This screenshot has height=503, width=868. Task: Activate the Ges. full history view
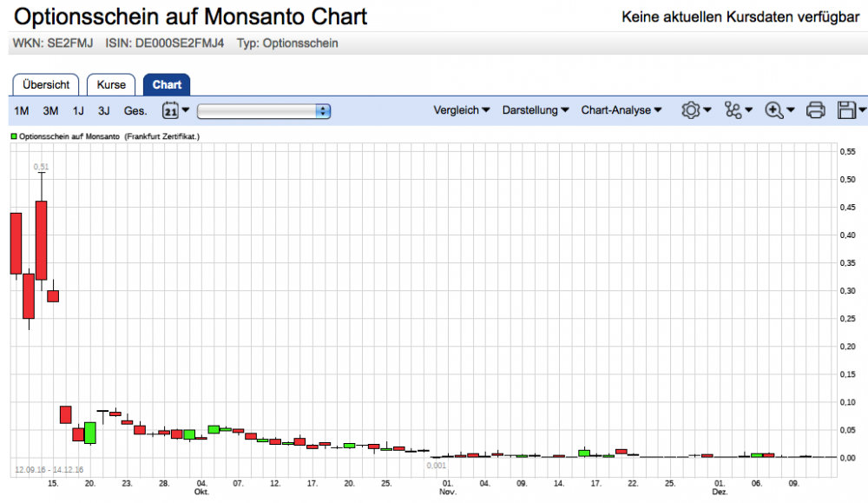pyautogui.click(x=135, y=110)
